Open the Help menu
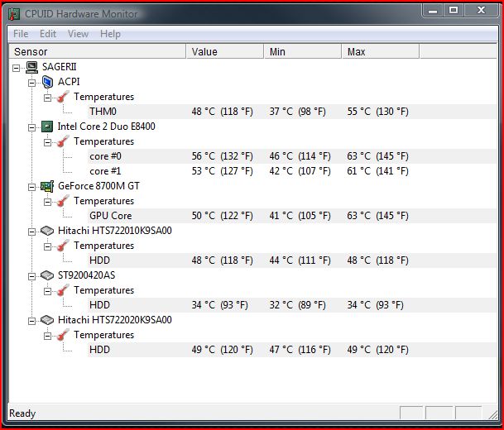The image size is (504, 430). (x=110, y=34)
